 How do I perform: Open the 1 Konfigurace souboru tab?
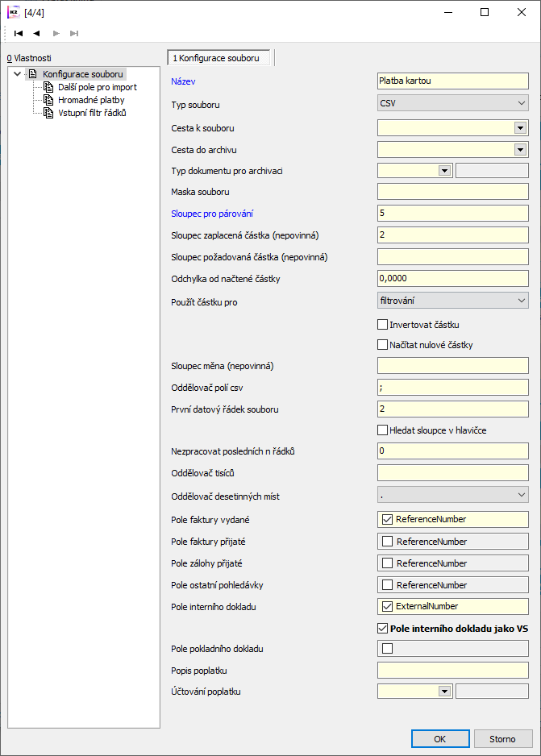pyautogui.click(x=218, y=58)
